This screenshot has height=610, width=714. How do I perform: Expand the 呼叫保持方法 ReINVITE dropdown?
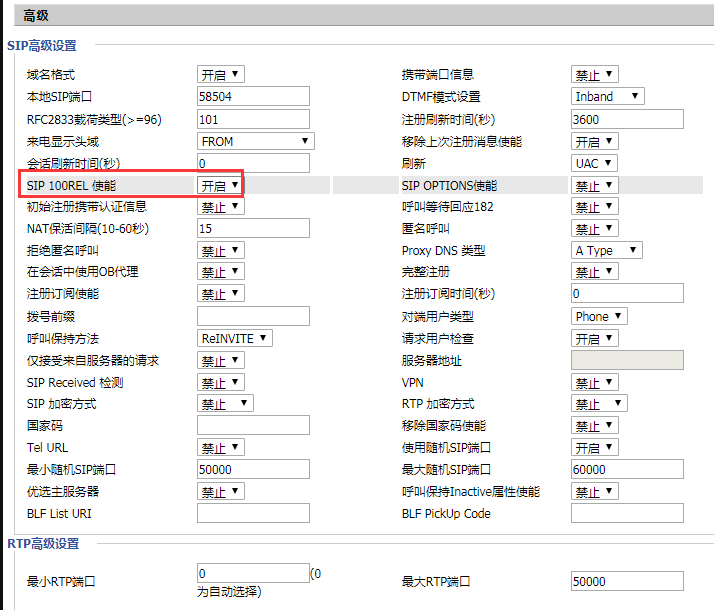coord(234,338)
